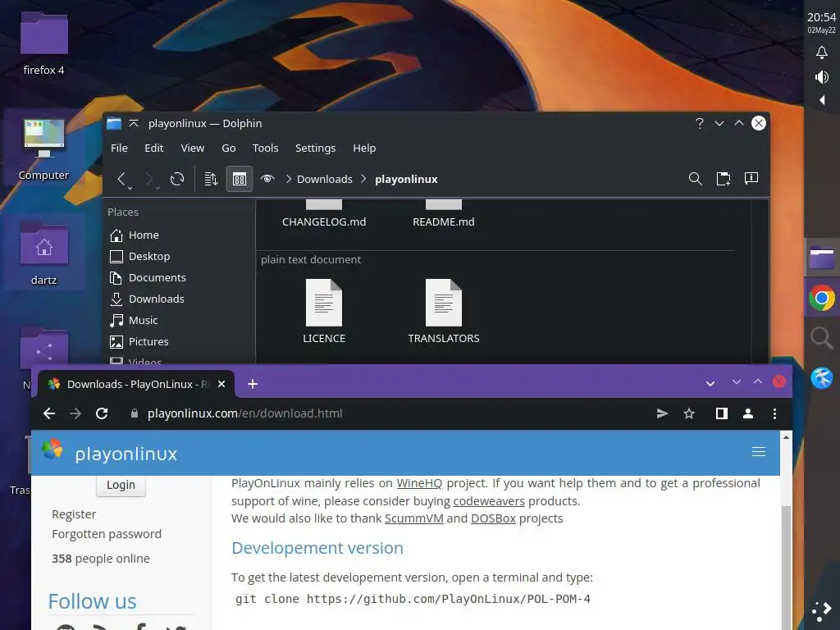Open Dolphin Help menu
840x630 pixels.
[x=364, y=148]
